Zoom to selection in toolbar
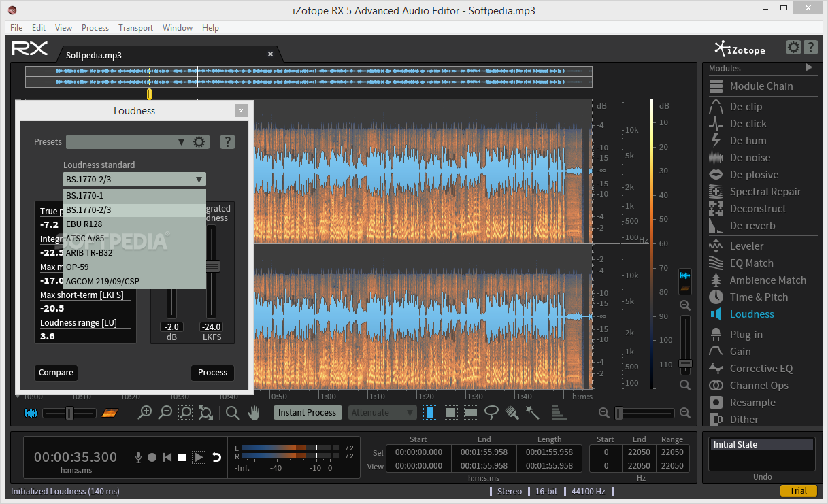828x504 pixels. pos(185,412)
